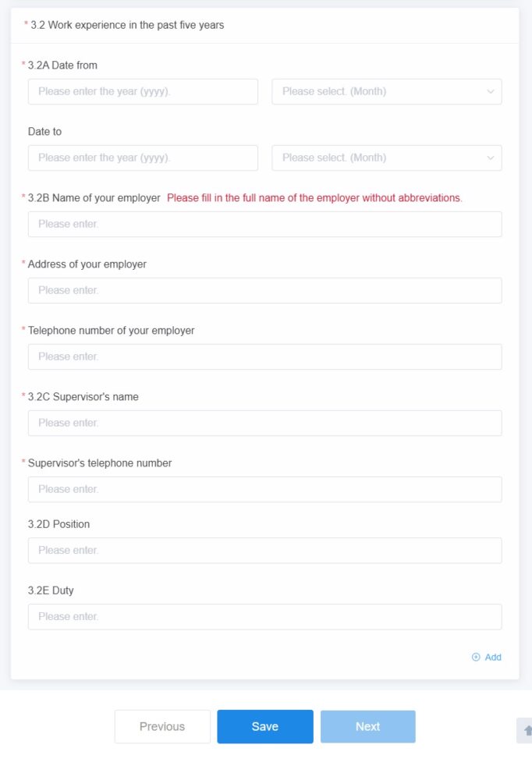Select the 3.2D Position input field

click(x=264, y=550)
